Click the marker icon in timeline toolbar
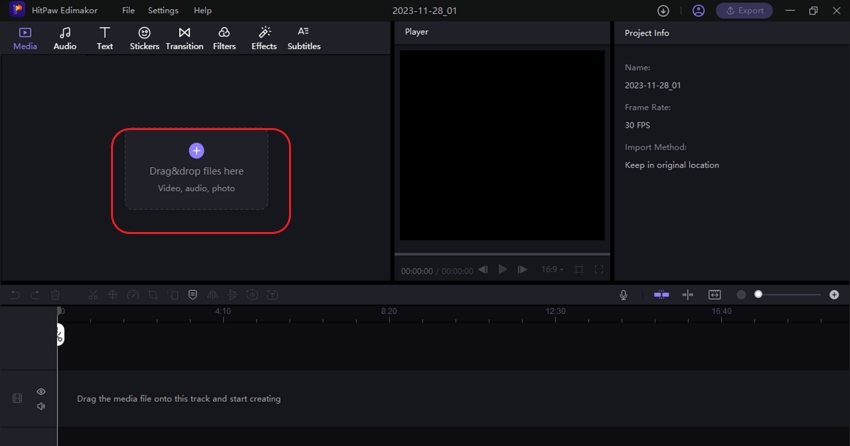850x446 pixels. pyautogui.click(x=193, y=295)
